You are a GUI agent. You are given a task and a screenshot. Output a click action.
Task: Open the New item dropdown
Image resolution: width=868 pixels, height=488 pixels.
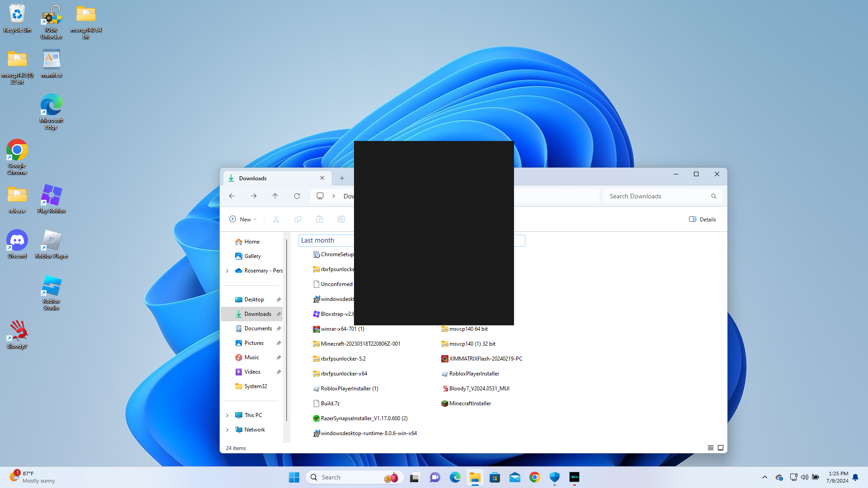coord(243,219)
